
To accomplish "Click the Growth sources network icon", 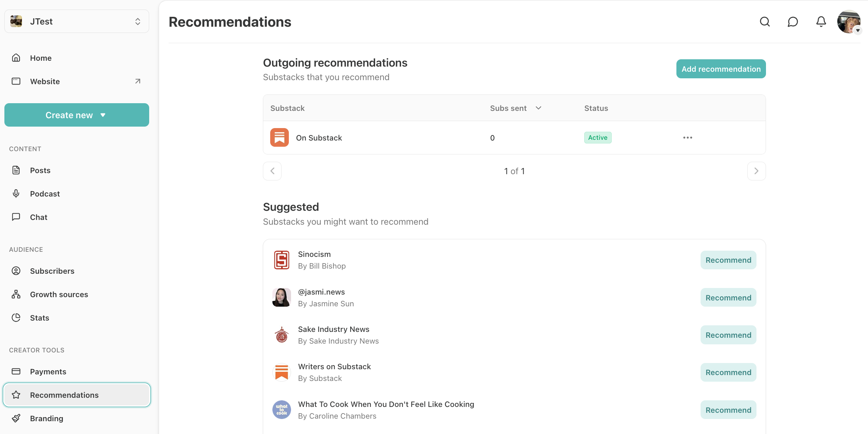I will tap(16, 294).
